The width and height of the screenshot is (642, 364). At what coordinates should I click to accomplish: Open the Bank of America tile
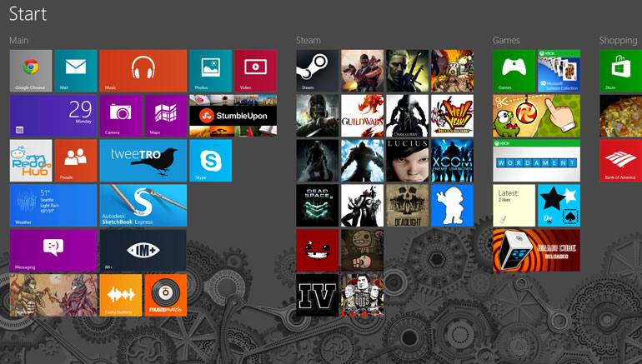coord(620,161)
